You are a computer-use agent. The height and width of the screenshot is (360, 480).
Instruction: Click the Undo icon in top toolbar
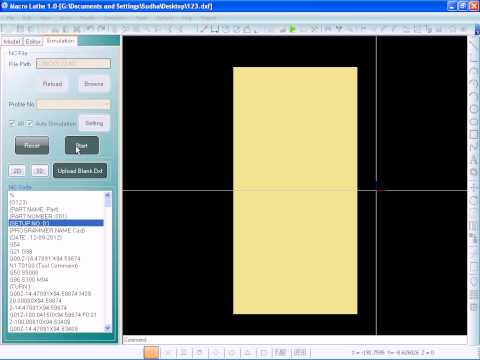tap(89, 29)
